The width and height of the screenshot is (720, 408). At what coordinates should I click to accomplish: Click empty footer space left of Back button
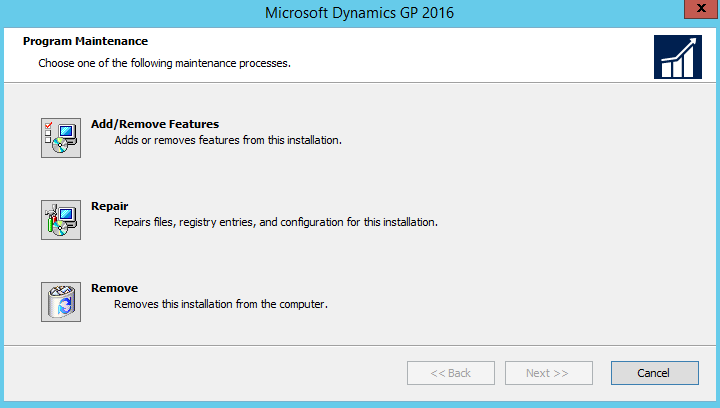[x=200, y=373]
